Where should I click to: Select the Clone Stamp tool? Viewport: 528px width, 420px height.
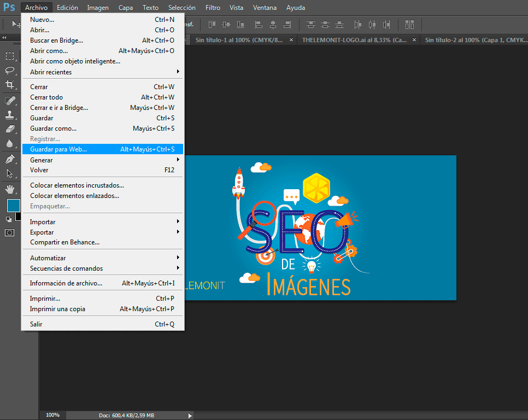pos(10,115)
